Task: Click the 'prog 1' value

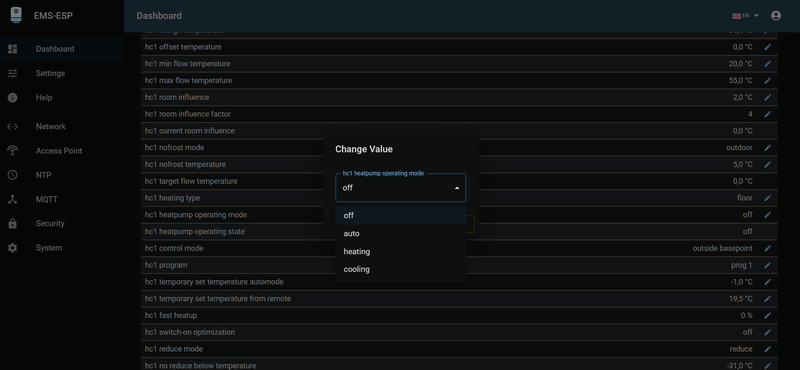Action: coord(742,265)
